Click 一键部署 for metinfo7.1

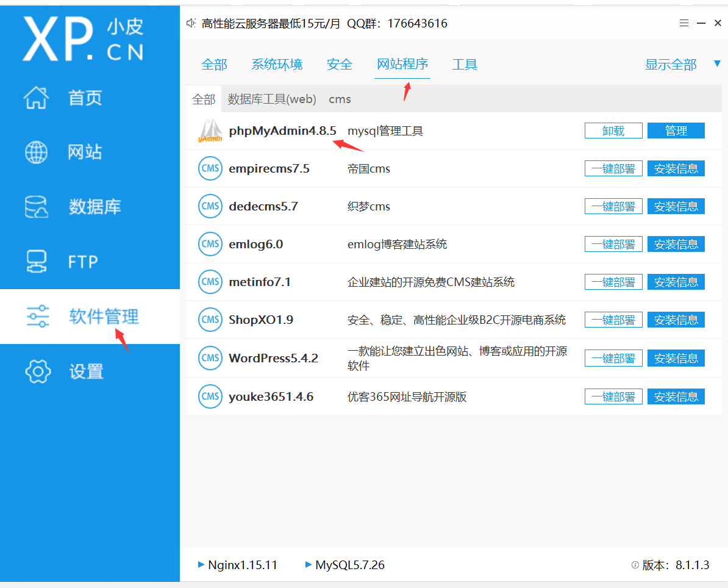coord(613,282)
